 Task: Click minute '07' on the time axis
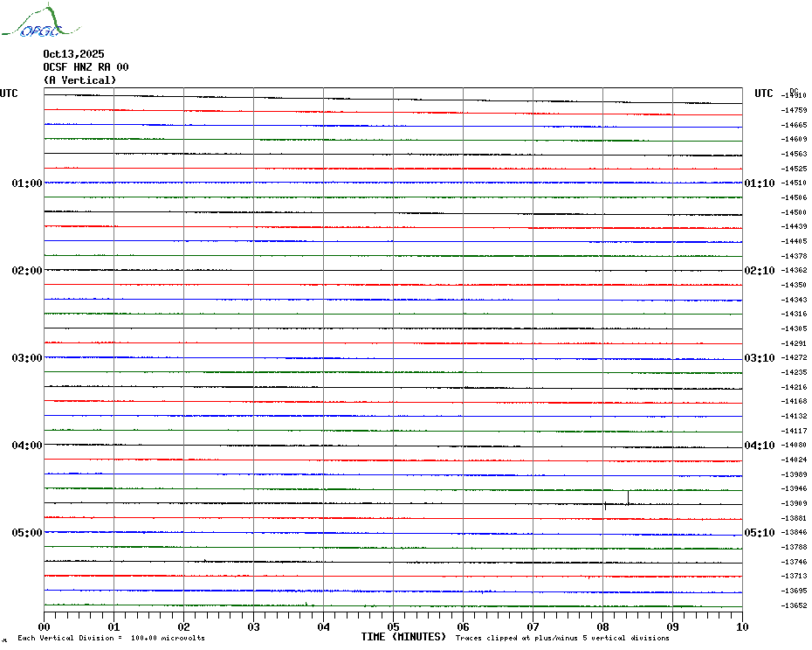click(533, 627)
